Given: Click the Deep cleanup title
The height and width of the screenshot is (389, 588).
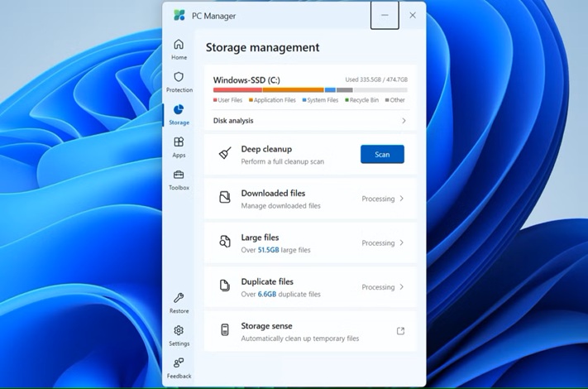Looking at the screenshot, I should click(x=266, y=149).
